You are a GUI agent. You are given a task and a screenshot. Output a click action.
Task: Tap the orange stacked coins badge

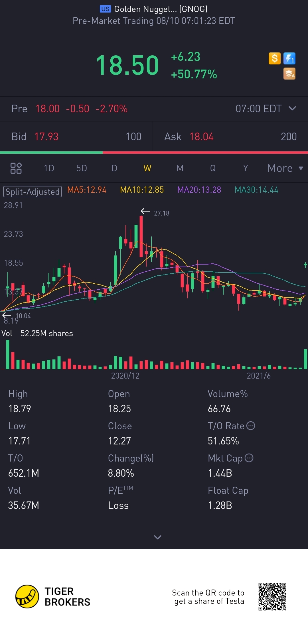click(289, 74)
